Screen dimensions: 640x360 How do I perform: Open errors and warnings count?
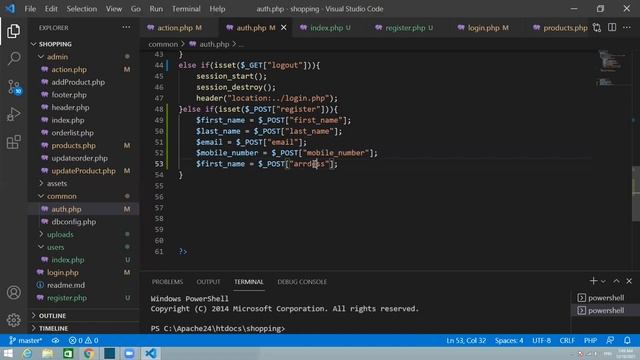coord(84,340)
